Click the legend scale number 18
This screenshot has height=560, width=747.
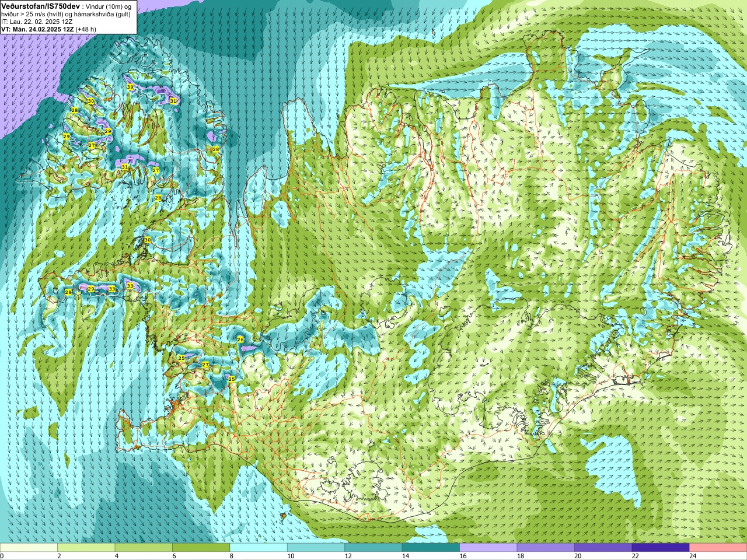pos(521,556)
